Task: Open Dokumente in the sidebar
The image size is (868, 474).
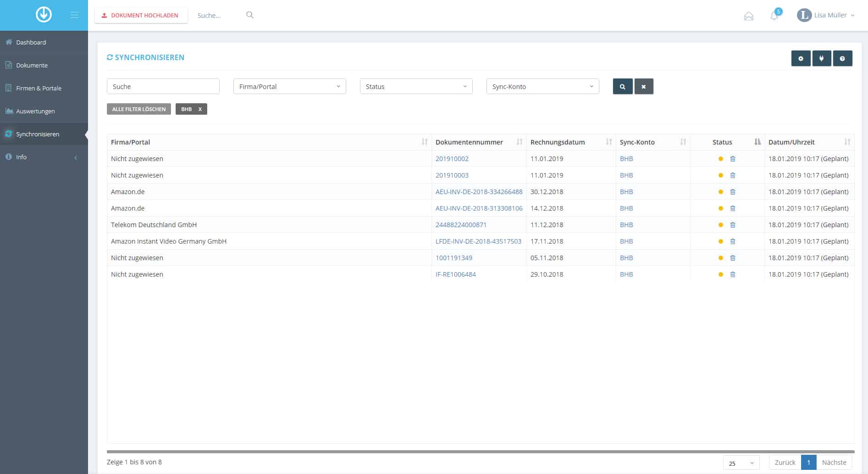Action: click(x=44, y=65)
